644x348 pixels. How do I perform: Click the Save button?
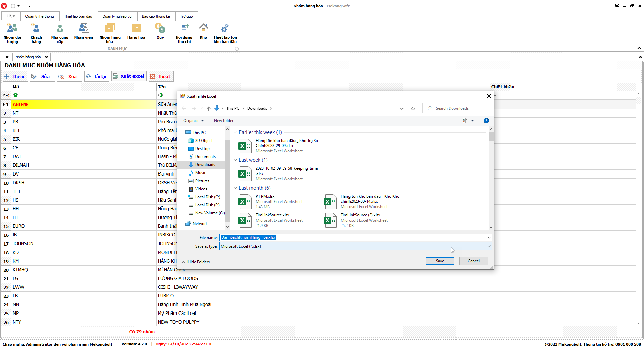pyautogui.click(x=440, y=261)
